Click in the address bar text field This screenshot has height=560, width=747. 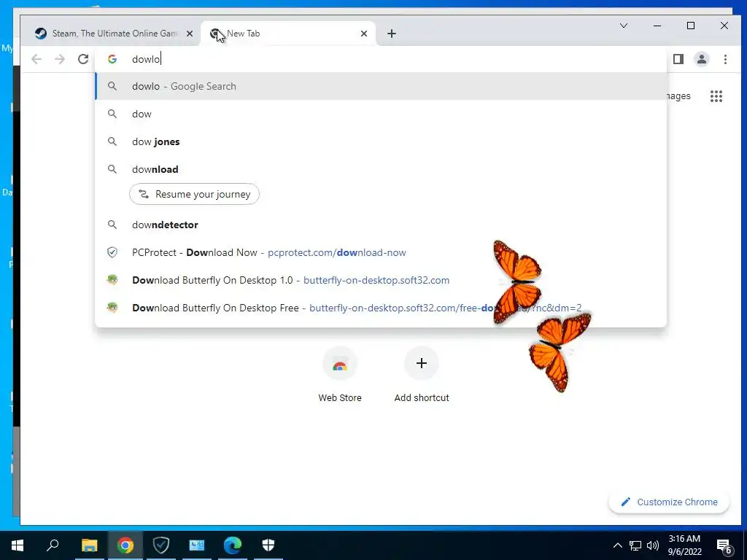click(381, 59)
